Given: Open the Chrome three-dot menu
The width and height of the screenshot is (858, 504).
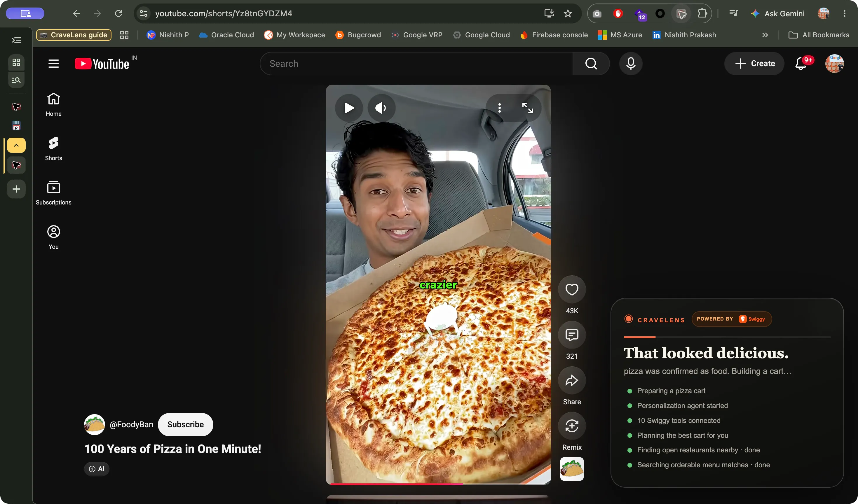Looking at the screenshot, I should click(x=844, y=13).
